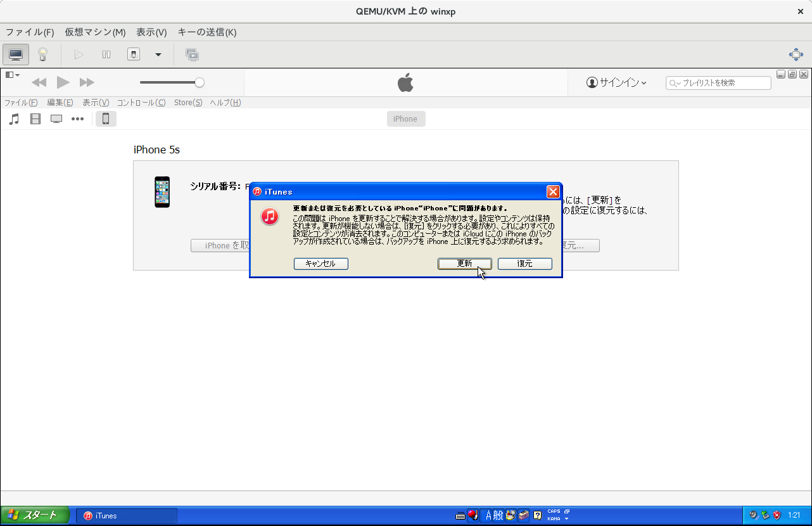Open iTunes ヘルプ(H) menu
Viewport: 812px width, 526px height.
coord(225,103)
